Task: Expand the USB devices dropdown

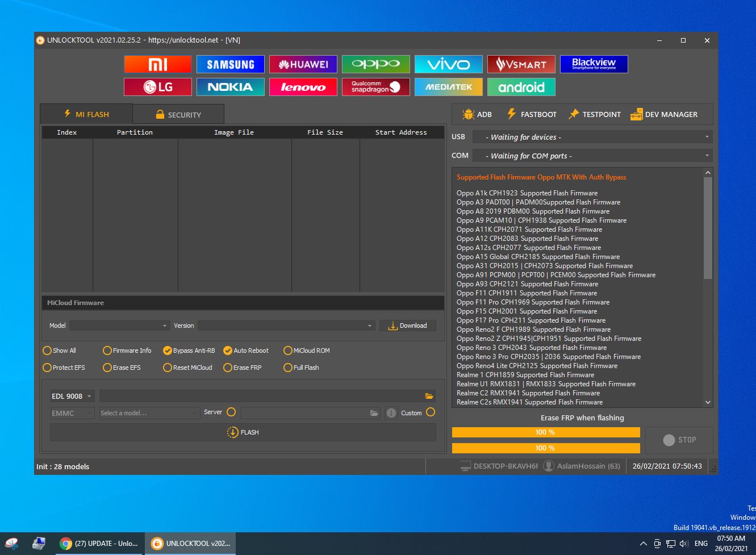Action: pyautogui.click(x=593, y=137)
